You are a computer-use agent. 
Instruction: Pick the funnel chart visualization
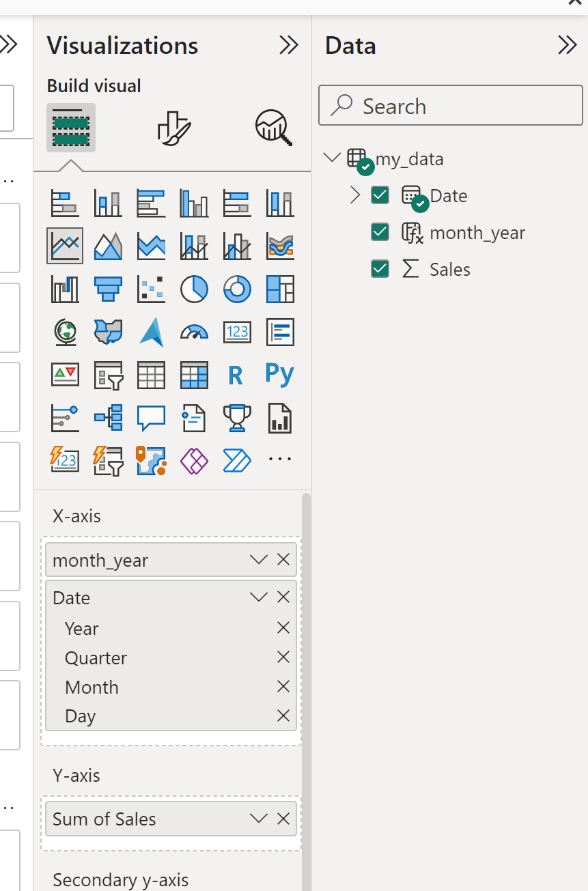[x=108, y=289]
